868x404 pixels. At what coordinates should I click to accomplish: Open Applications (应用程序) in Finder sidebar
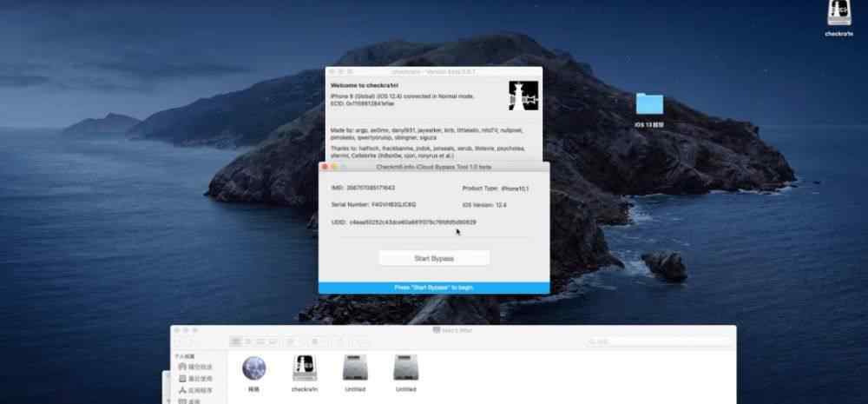click(198, 391)
